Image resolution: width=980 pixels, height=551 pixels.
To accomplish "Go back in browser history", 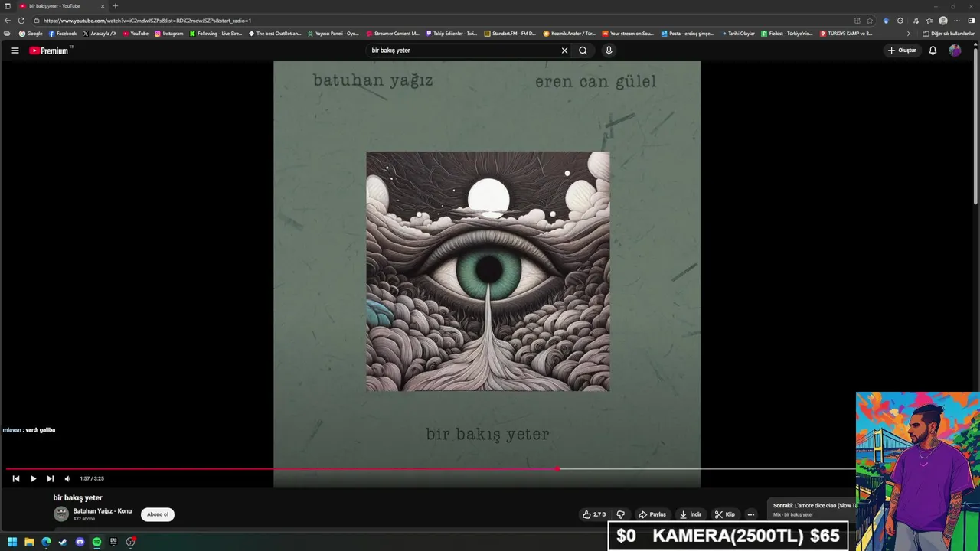I will point(8,21).
